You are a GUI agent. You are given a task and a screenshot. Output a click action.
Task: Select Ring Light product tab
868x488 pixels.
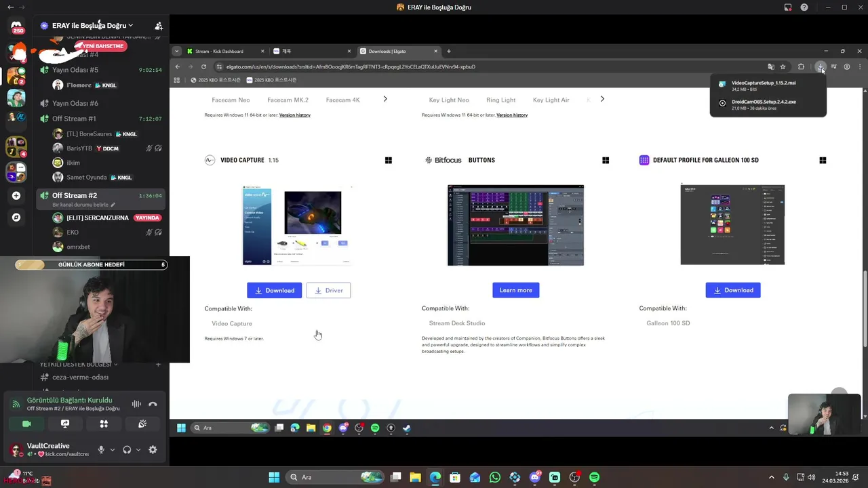pyautogui.click(x=500, y=100)
